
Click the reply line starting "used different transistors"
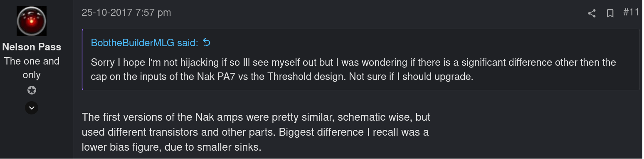point(255,132)
